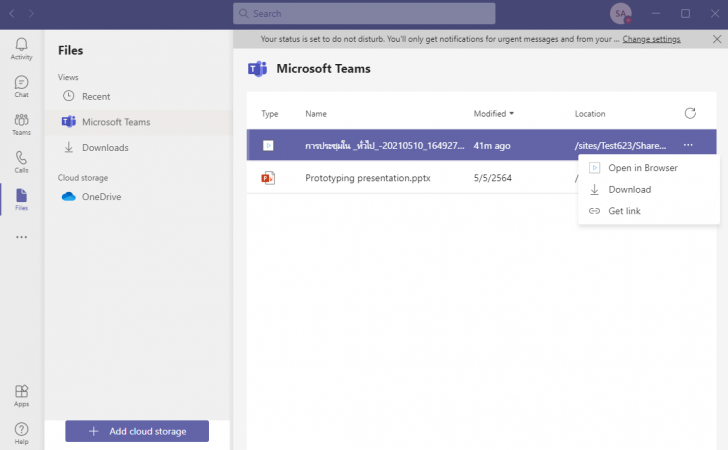
Task: Sort by Modified column dropdown
Action: click(494, 113)
